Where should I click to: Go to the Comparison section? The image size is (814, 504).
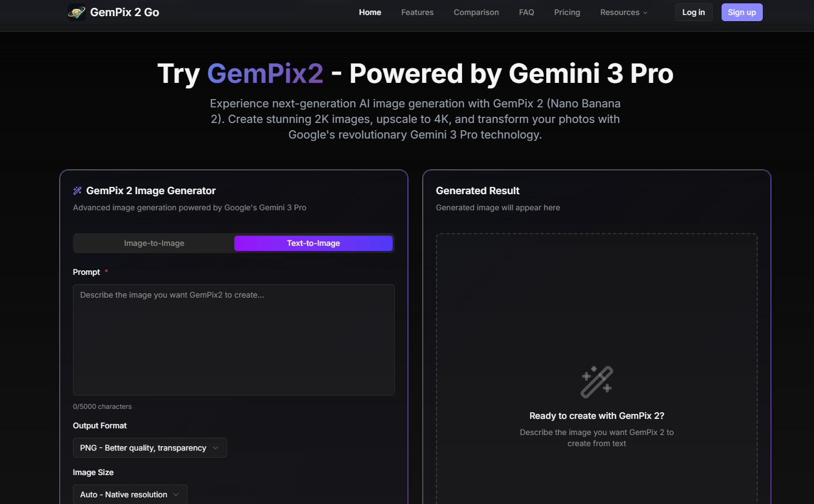point(476,12)
